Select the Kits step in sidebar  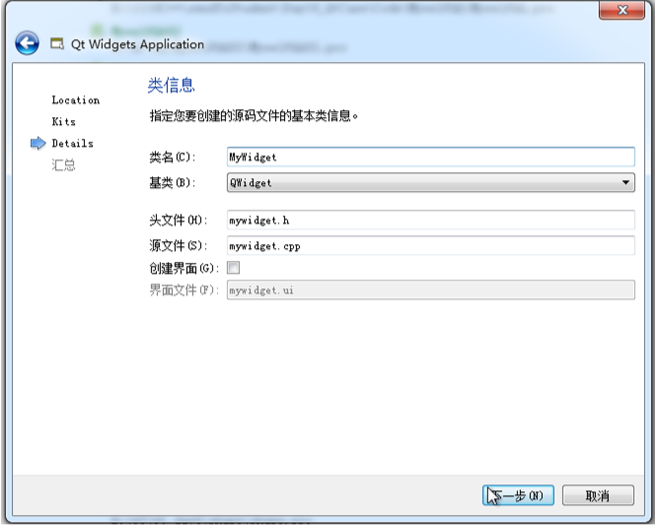[63, 122]
